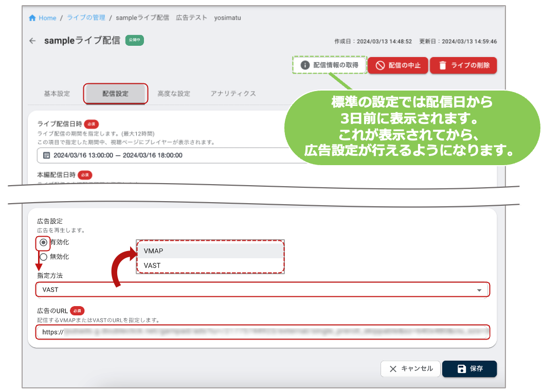This screenshot has width=543, height=392.
Task: Open the calendar icon for ライブ配信日時
Action: pyautogui.click(x=46, y=155)
